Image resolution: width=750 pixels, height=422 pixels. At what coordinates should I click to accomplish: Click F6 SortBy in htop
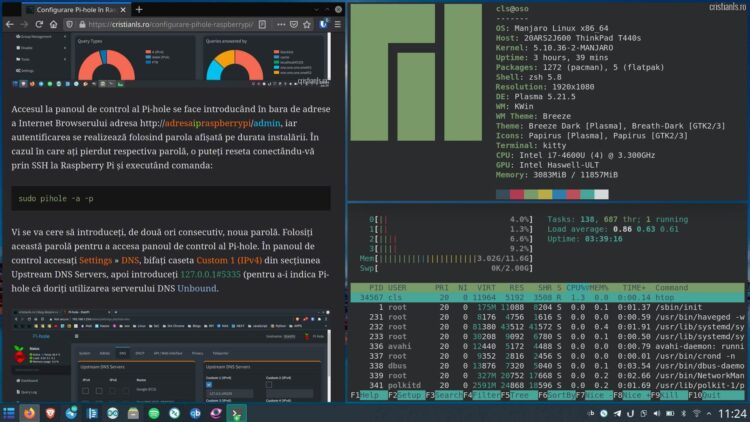557,395
